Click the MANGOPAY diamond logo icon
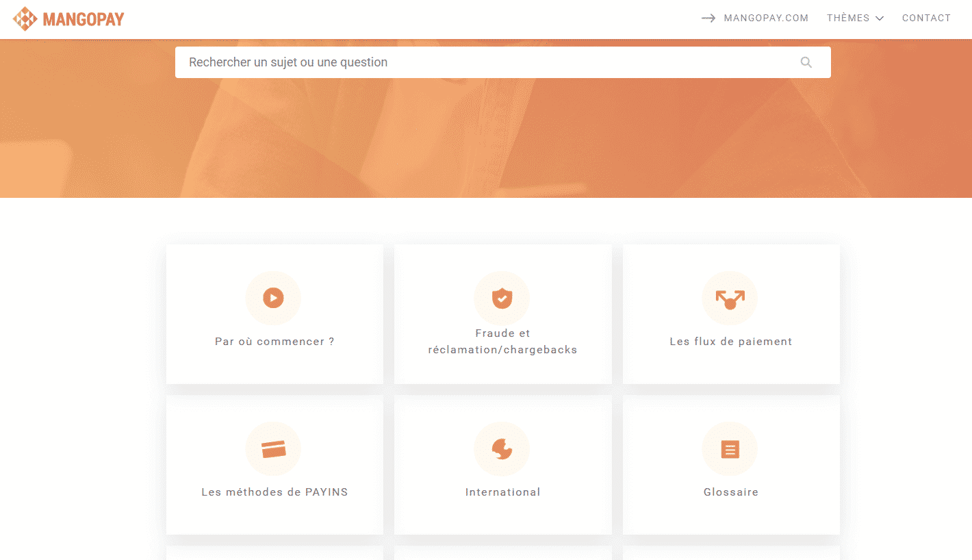Viewport: 972px width, 560px height. [25, 18]
